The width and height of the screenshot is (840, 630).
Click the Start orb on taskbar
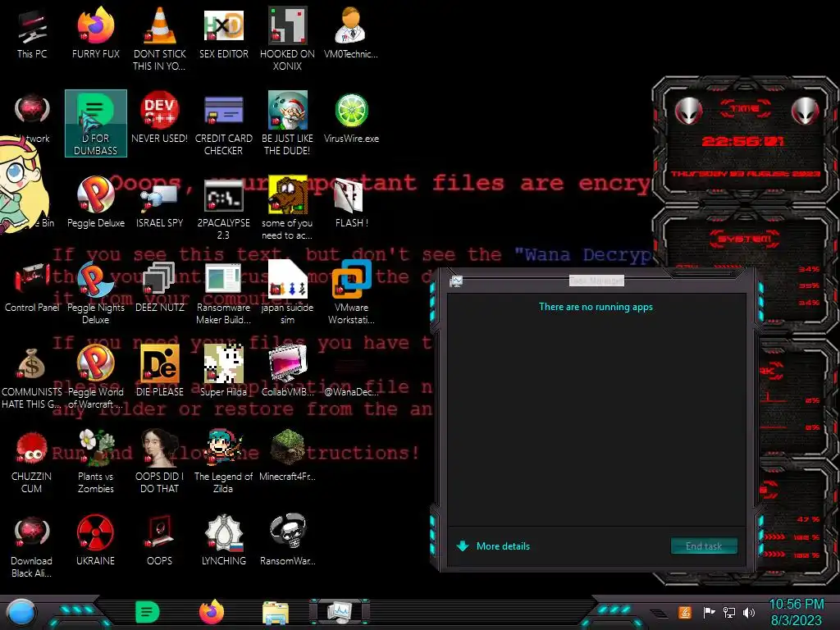pos(21,612)
